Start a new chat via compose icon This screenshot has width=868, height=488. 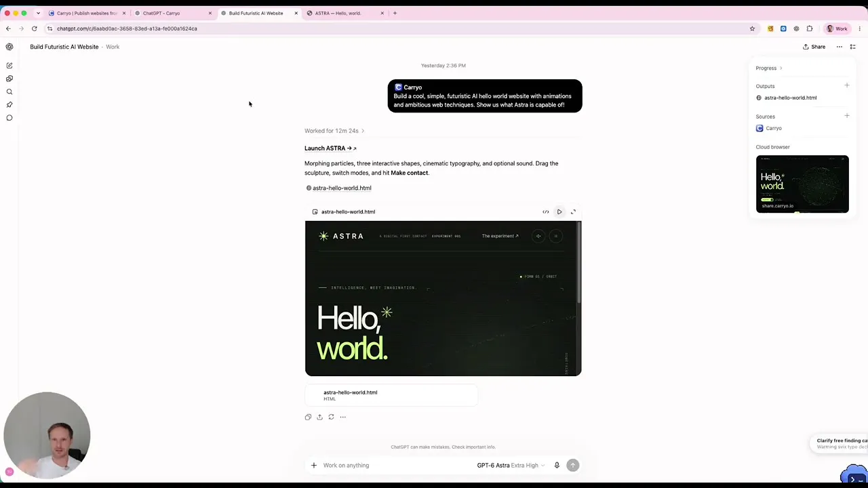click(9, 66)
